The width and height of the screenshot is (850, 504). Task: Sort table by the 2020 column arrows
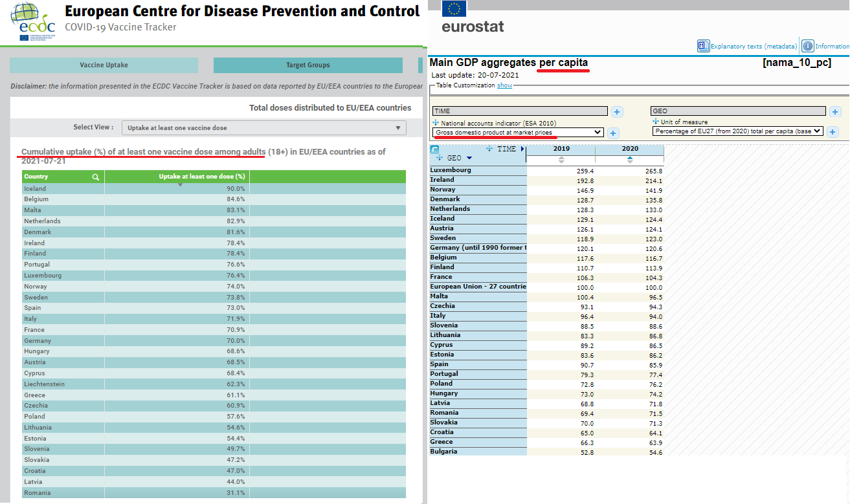click(630, 159)
